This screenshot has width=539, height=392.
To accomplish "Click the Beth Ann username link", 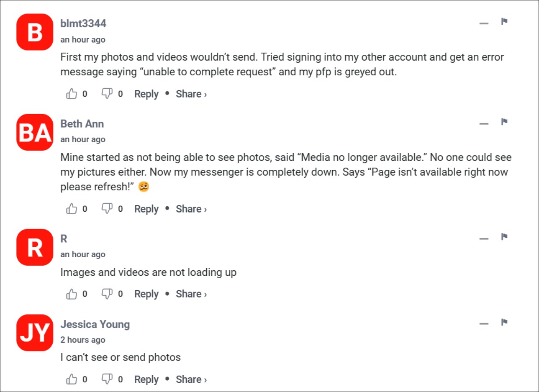I will click(82, 123).
